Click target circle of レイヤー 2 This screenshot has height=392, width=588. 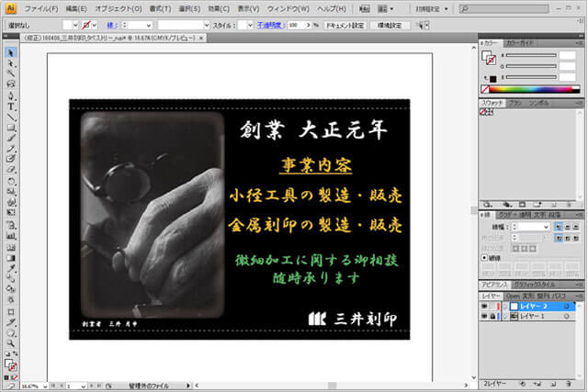(567, 307)
